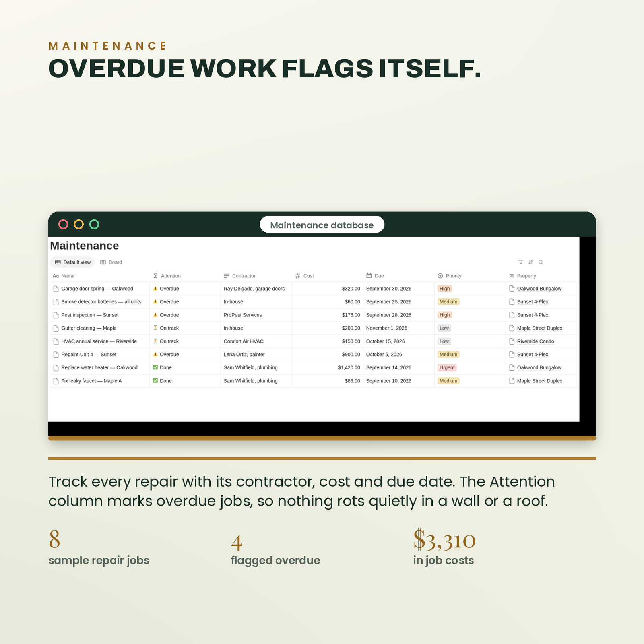This screenshot has width=644, height=644.
Task: Switch to the Default view tab
Action: coord(72,262)
